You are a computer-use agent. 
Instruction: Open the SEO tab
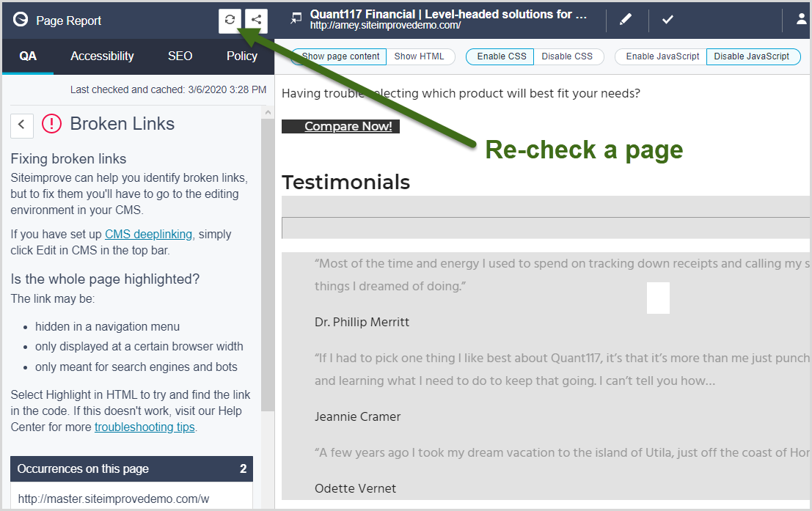click(x=180, y=56)
